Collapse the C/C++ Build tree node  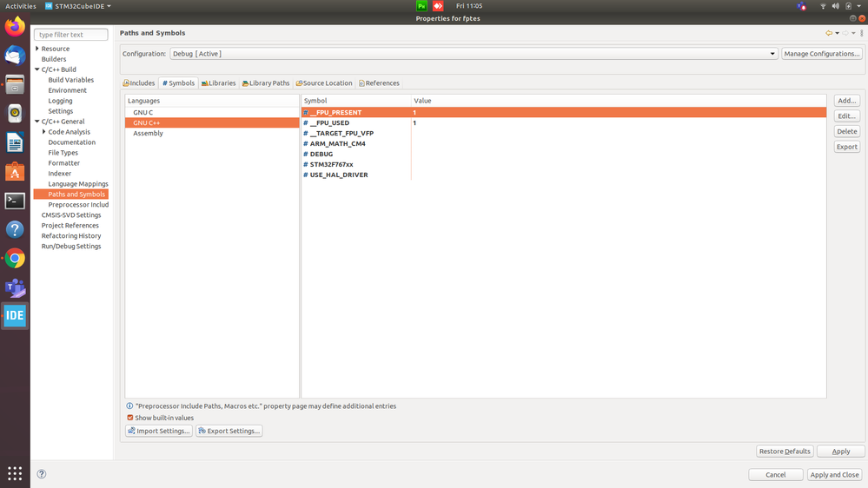[37, 69]
